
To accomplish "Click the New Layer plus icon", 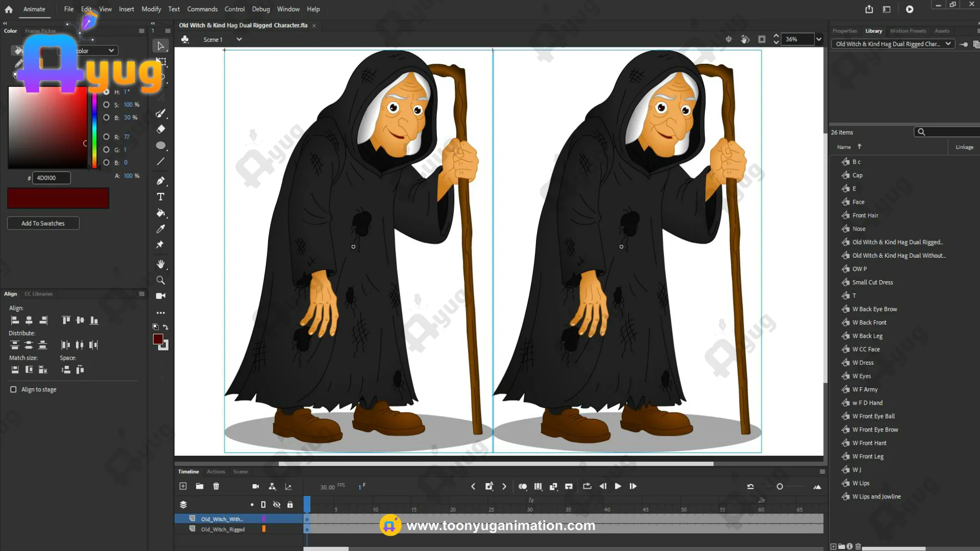I will click(x=183, y=486).
